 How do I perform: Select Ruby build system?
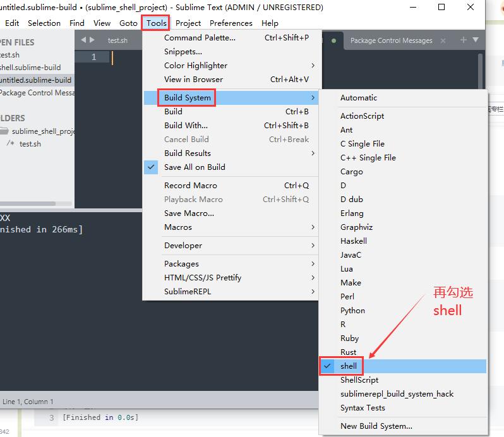403,338
